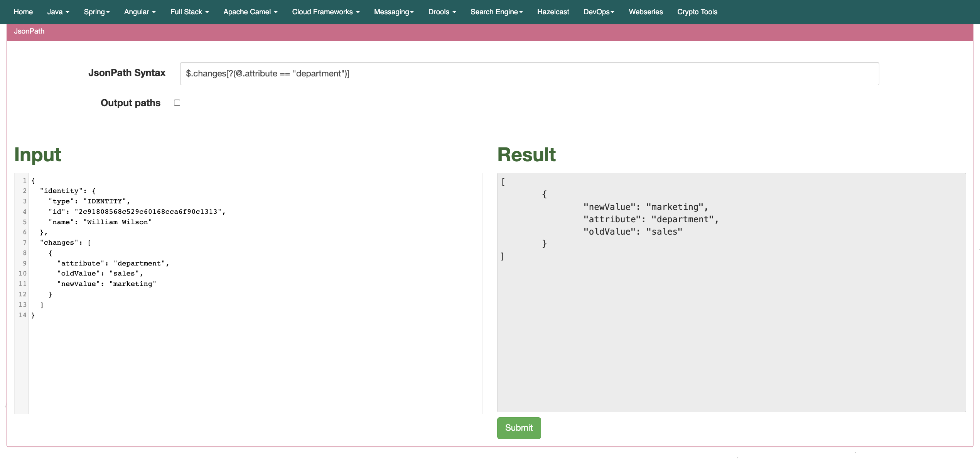Expand the Messaging dropdown menu
The image size is (980, 460).
[x=394, y=12]
